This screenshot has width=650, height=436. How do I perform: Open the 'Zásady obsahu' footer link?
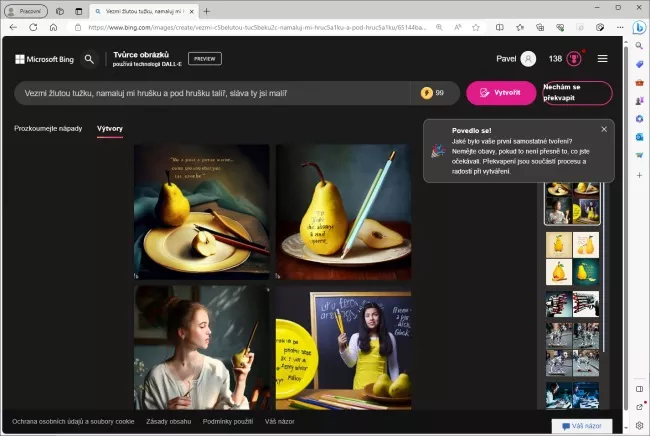pos(167,422)
